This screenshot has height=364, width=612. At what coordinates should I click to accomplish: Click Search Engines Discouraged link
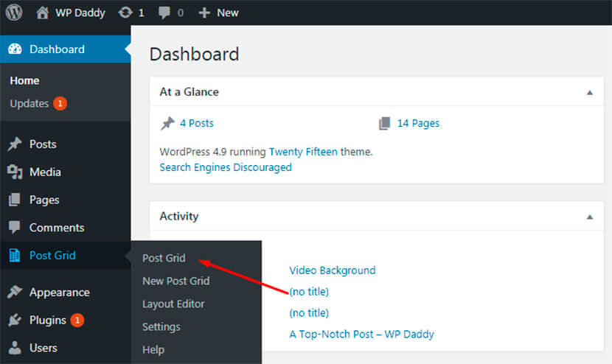pos(226,167)
